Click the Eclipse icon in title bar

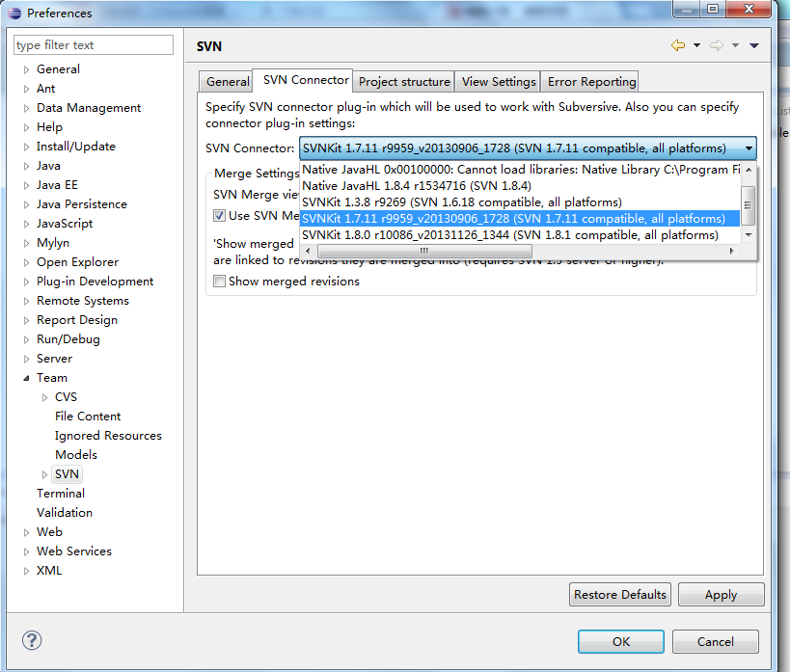click(14, 13)
